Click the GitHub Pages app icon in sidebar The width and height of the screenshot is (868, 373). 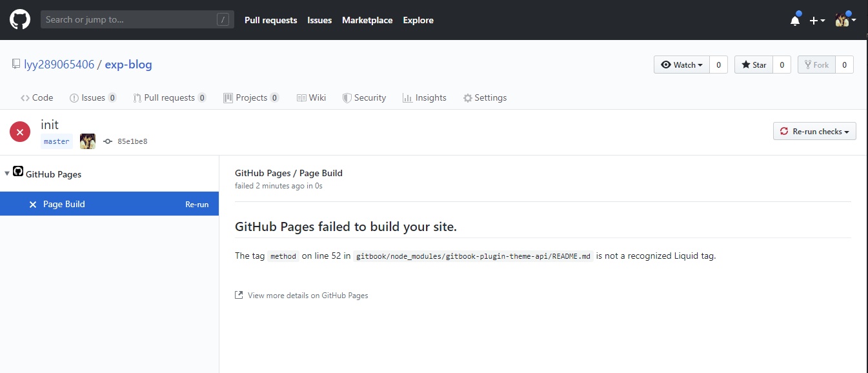tap(18, 172)
